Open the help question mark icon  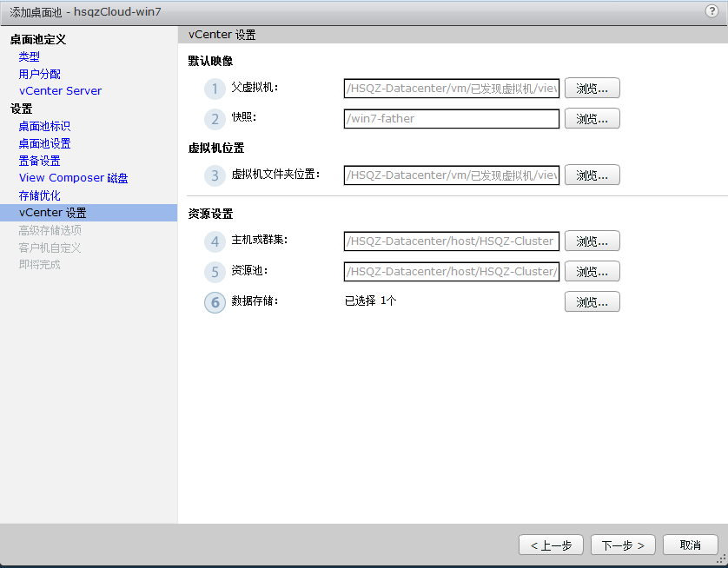click(711, 11)
